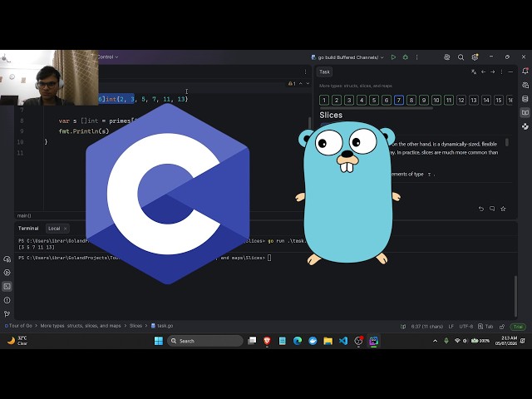
Task: Open the tool icon below Task book icon
Action: [x=525, y=126]
